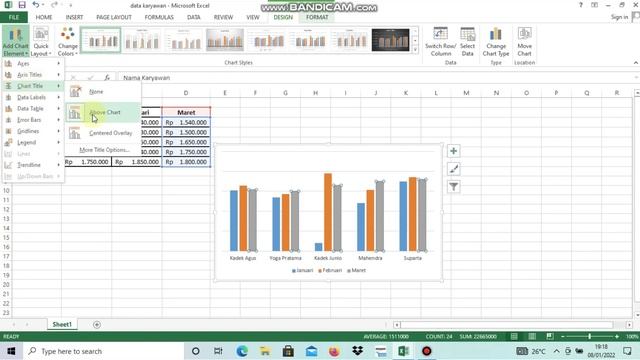Click Februari legend entry in chart
This screenshot has width=640, height=360.
330,270
